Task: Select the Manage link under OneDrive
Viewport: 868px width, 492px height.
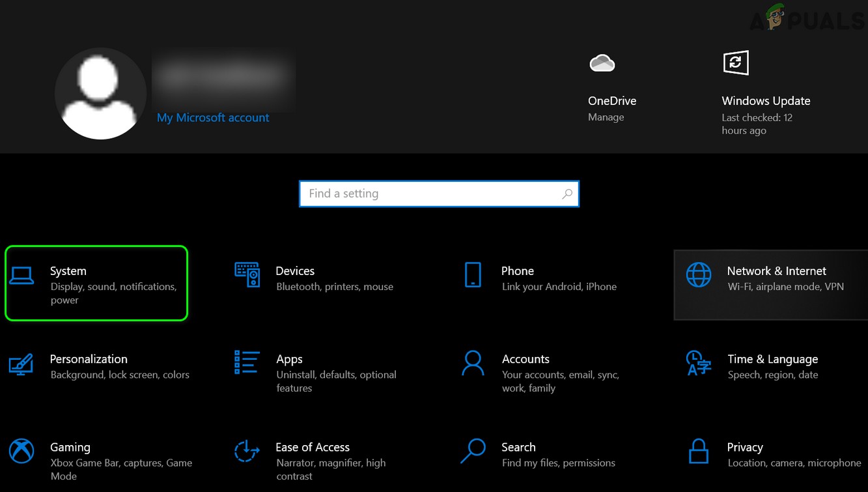Action: pos(606,117)
